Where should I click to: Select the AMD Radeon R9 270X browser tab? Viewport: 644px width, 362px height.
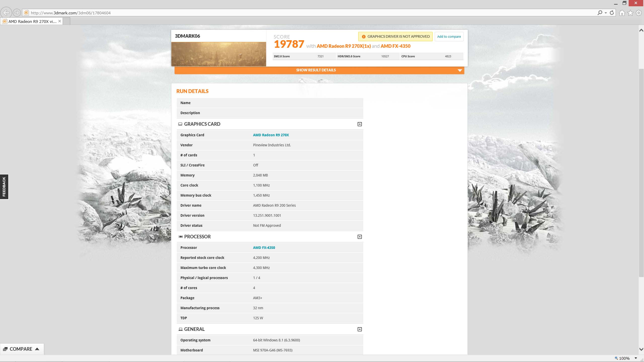[31, 21]
